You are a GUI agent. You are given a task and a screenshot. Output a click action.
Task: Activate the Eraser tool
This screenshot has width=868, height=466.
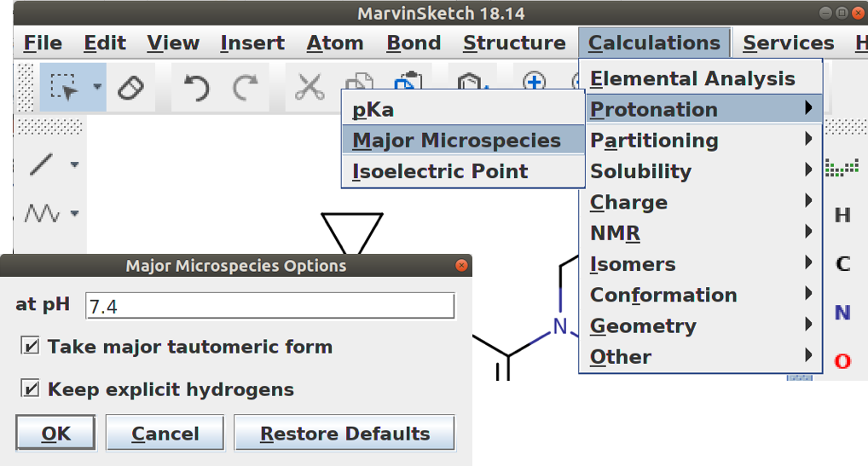coord(130,88)
